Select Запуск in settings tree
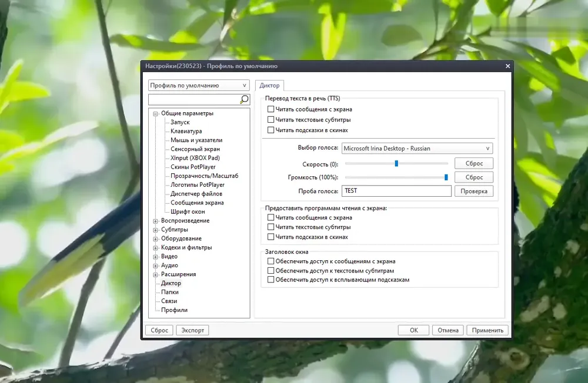Image resolution: width=588 pixels, height=383 pixels. [180, 122]
